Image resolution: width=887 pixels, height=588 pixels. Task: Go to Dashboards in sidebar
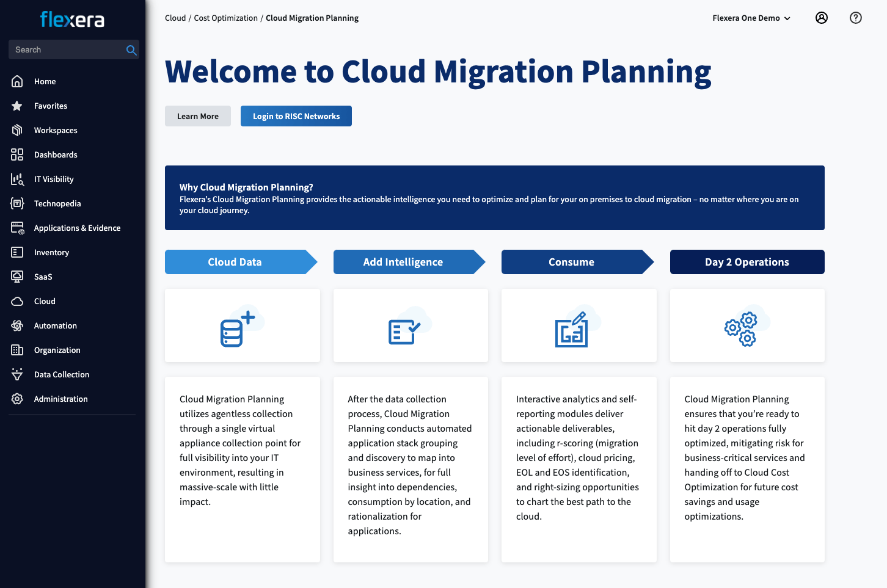pos(56,154)
